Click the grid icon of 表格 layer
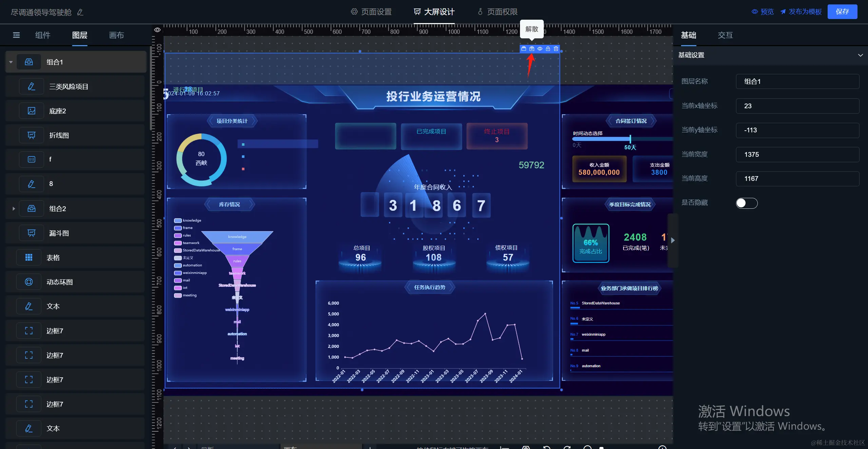Image resolution: width=868 pixels, height=449 pixels. (29, 258)
